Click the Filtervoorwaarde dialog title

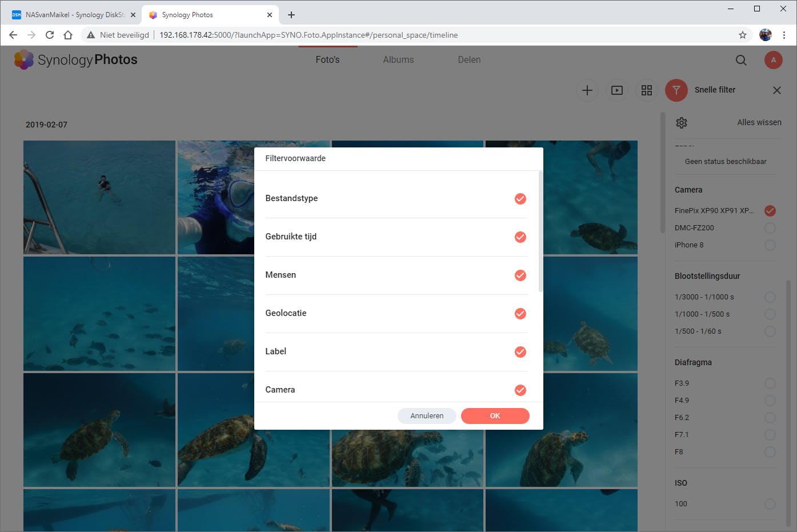click(x=295, y=158)
